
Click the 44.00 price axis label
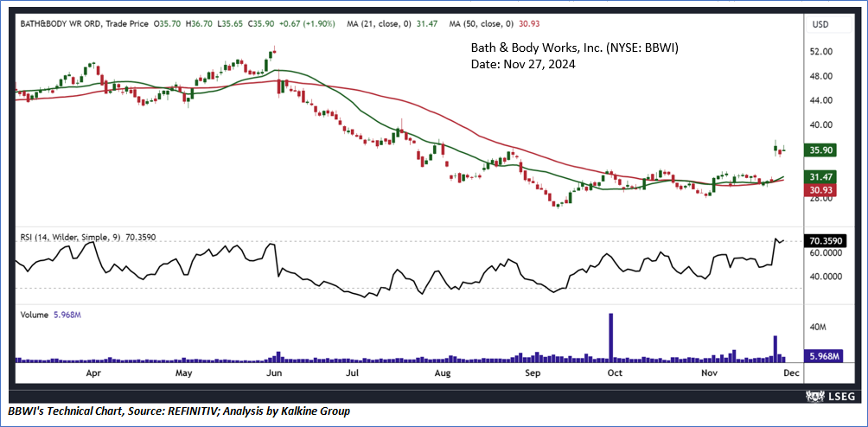pos(820,100)
